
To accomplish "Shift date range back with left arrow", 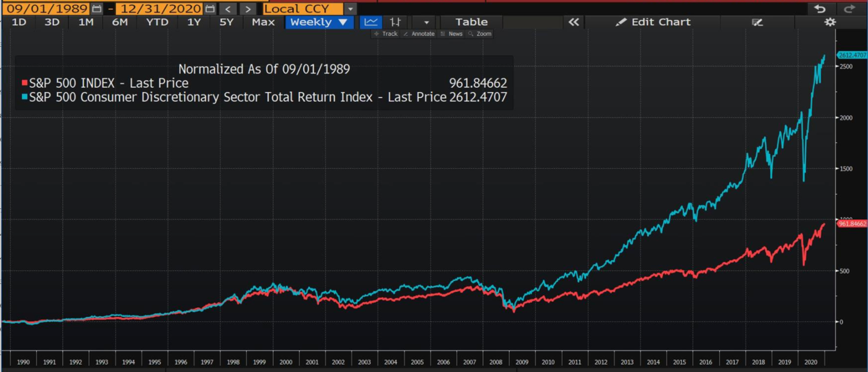I will tap(228, 9).
